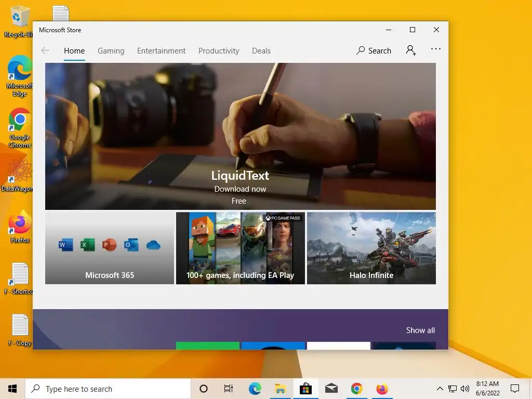Select the unlabeled desktop text file beside Recycle Bin
The width and height of the screenshot is (532, 399).
[x=61, y=13]
